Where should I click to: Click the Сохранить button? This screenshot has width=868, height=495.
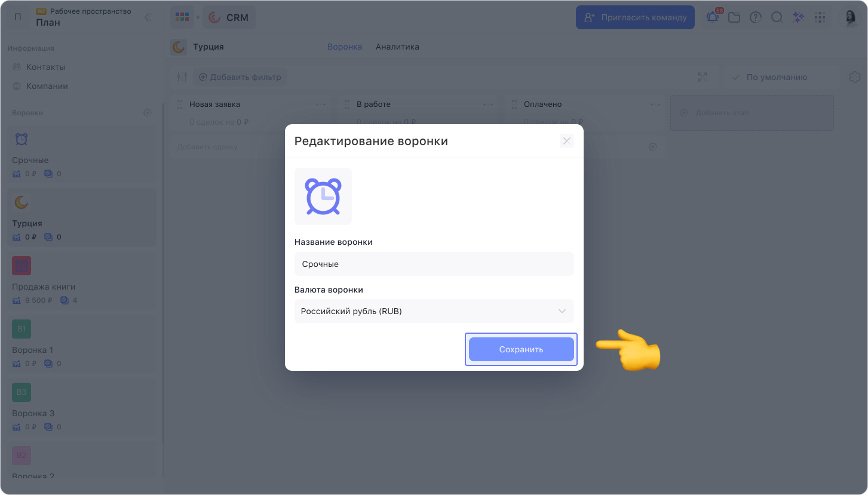click(521, 349)
